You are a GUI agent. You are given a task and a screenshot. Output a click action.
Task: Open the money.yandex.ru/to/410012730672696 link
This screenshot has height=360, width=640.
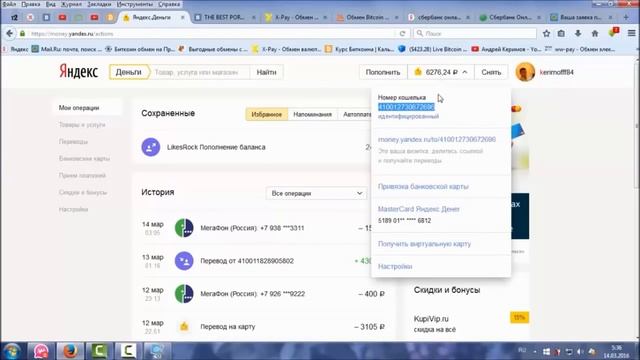pyautogui.click(x=437, y=140)
